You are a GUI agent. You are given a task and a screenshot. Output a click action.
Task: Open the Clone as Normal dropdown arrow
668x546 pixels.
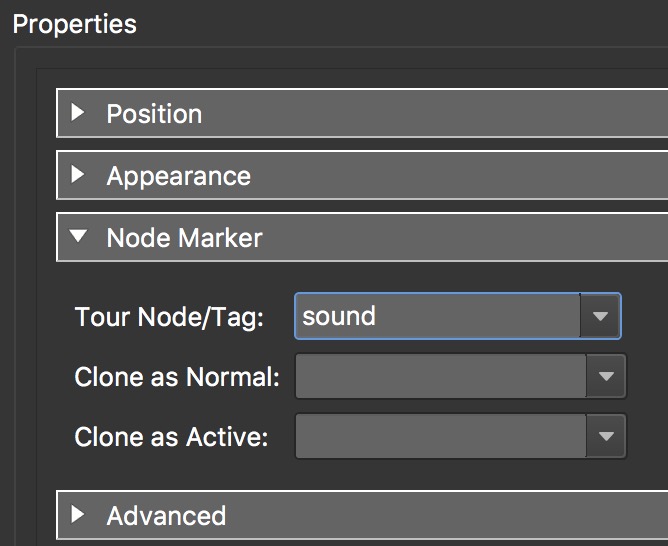(605, 377)
